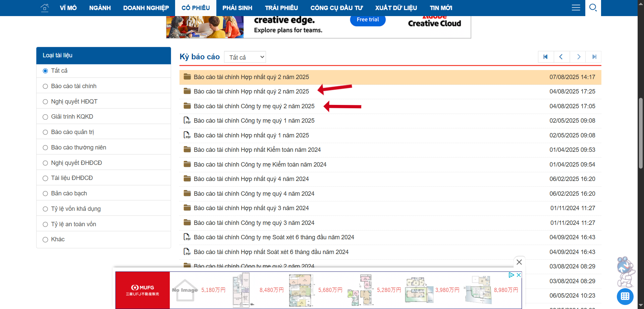Switch to the PHÁI SINH tab
The width and height of the screenshot is (644, 309).
(x=237, y=8)
